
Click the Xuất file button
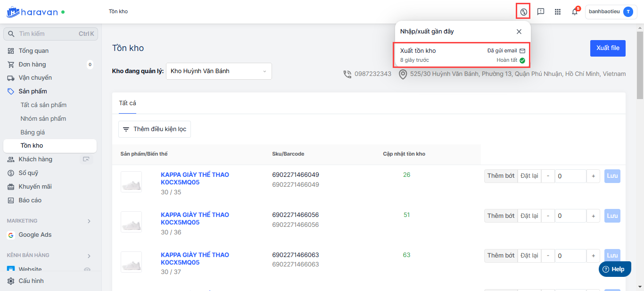[x=608, y=48]
